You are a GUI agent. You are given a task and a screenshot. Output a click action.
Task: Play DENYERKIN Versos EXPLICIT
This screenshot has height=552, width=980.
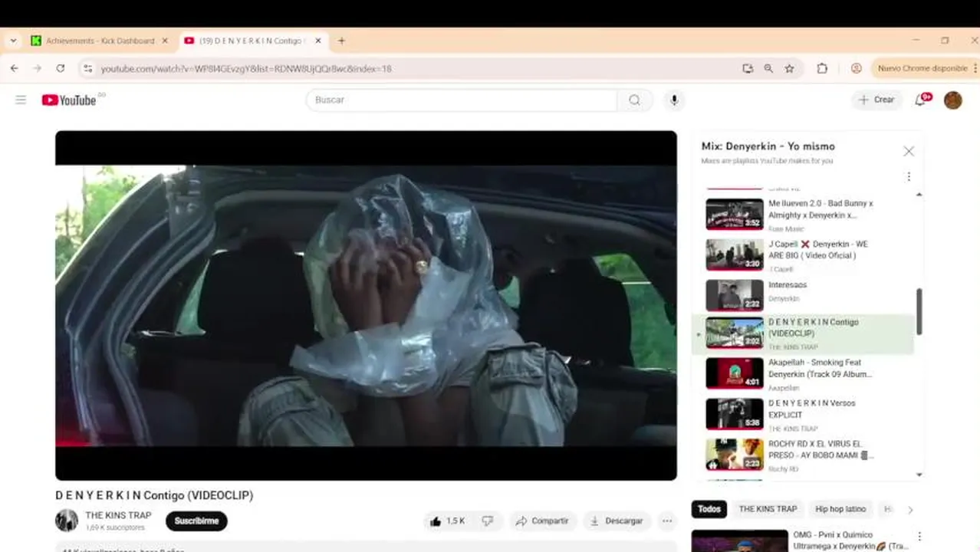803,414
